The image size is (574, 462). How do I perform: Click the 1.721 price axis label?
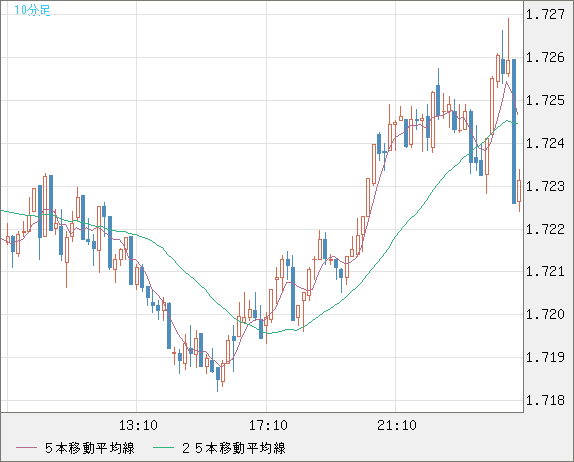click(545, 271)
